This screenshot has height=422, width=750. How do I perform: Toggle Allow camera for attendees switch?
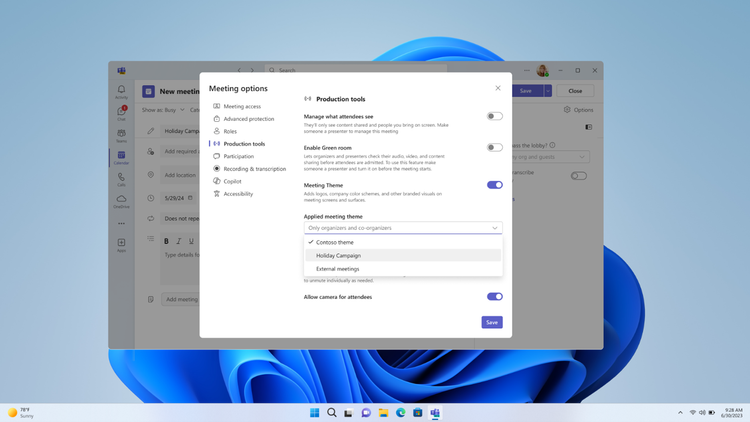pyautogui.click(x=495, y=297)
